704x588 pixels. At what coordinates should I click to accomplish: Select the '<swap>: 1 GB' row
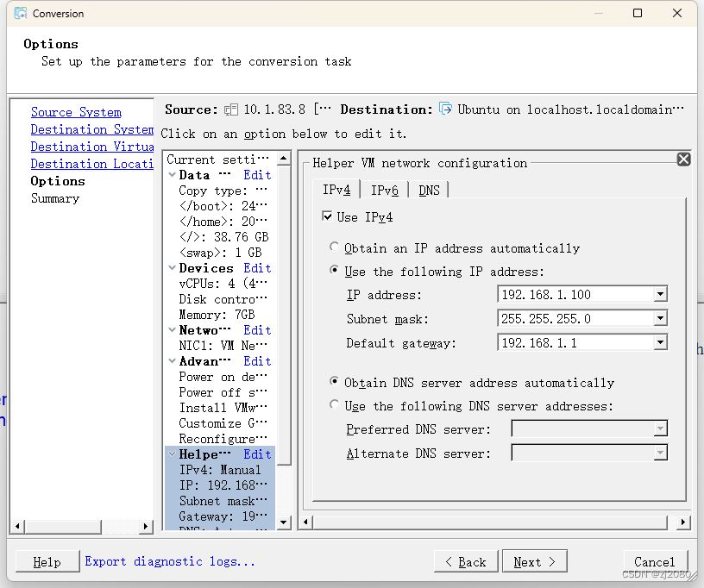[x=221, y=253]
